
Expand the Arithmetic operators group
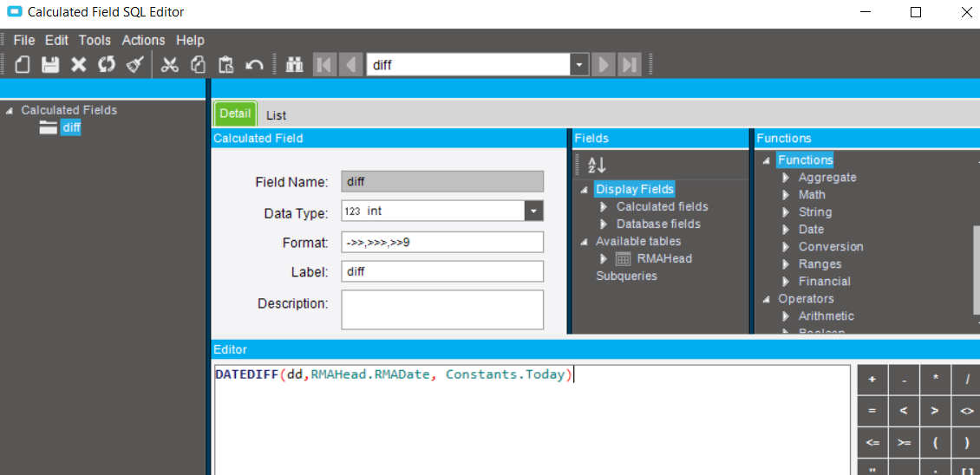point(787,316)
